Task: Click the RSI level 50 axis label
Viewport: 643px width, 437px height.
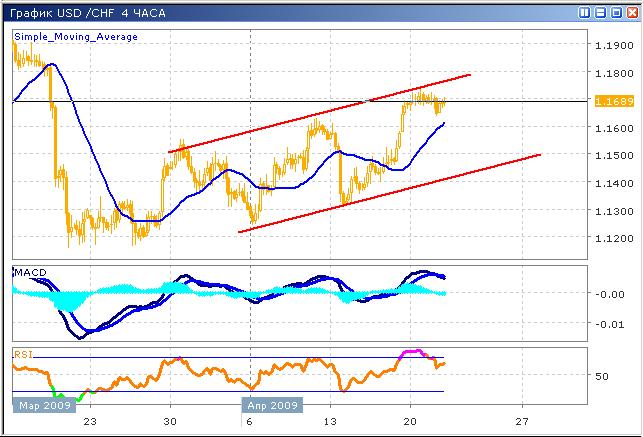Action: tap(602, 376)
